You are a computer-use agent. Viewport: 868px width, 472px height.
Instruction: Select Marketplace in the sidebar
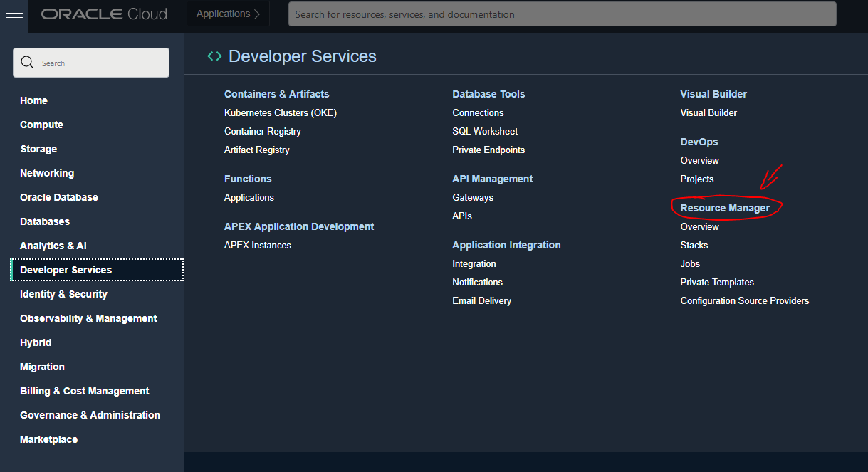(48, 439)
